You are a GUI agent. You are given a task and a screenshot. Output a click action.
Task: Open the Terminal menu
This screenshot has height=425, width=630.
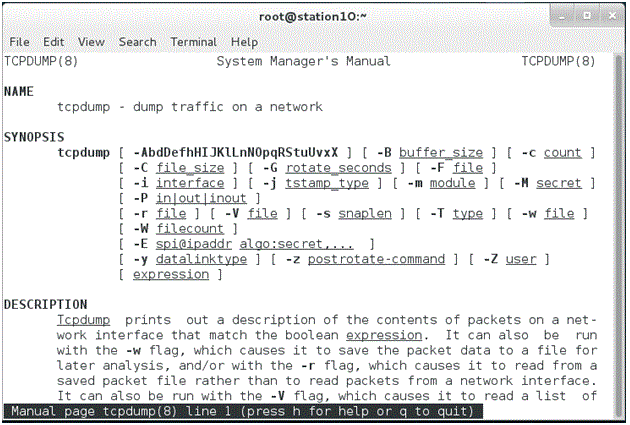[194, 42]
